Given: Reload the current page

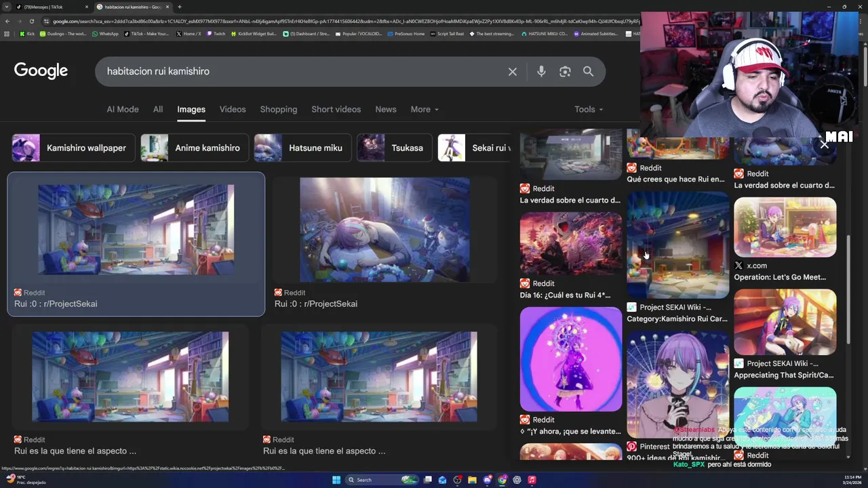Looking at the screenshot, I should (x=33, y=21).
